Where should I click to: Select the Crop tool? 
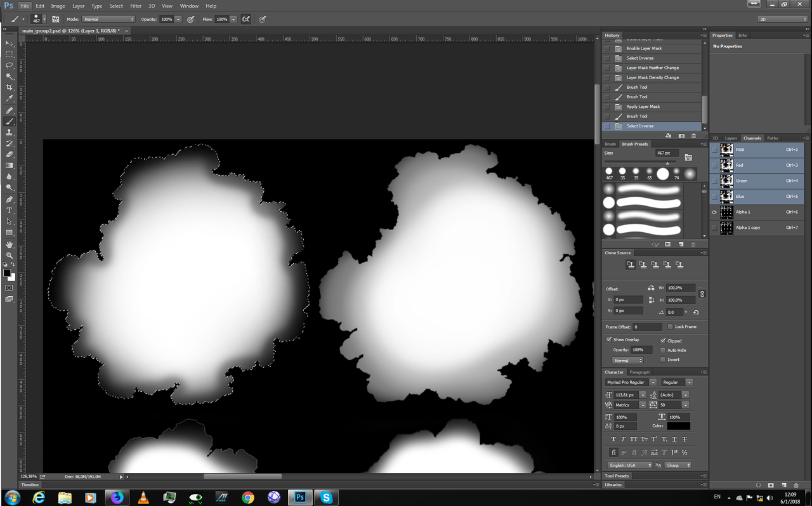[10, 88]
